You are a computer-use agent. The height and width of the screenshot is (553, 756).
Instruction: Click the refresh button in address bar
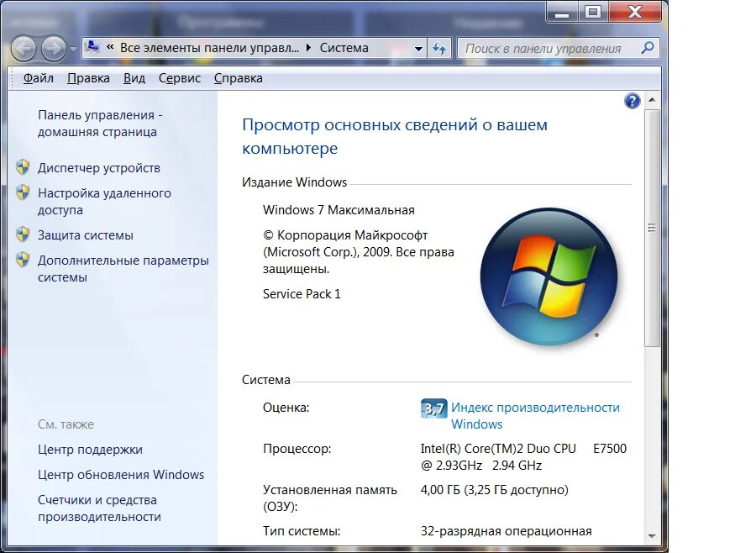(439, 48)
